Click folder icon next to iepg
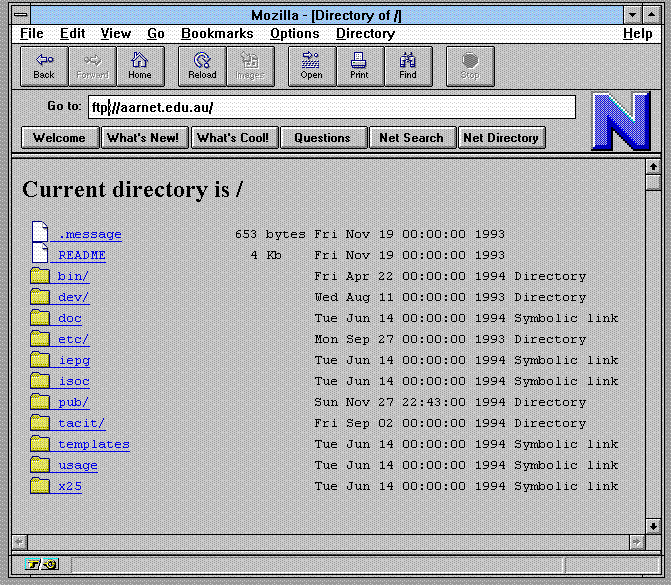671x585 pixels. (x=40, y=359)
